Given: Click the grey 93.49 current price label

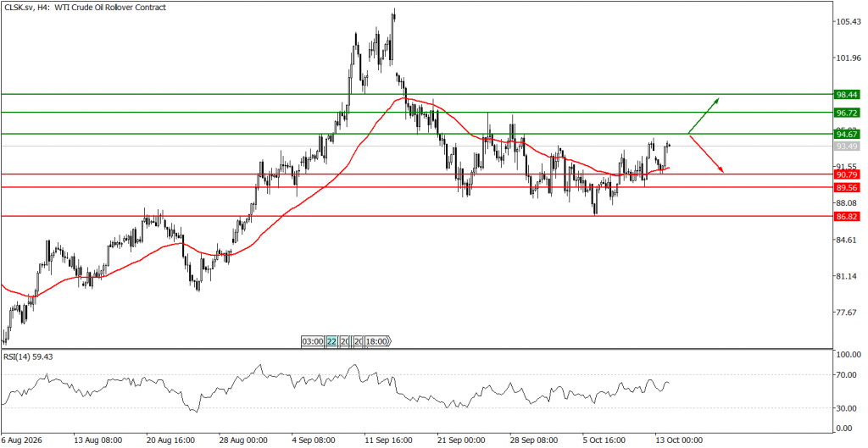Looking at the screenshot, I should pyautogui.click(x=847, y=147).
